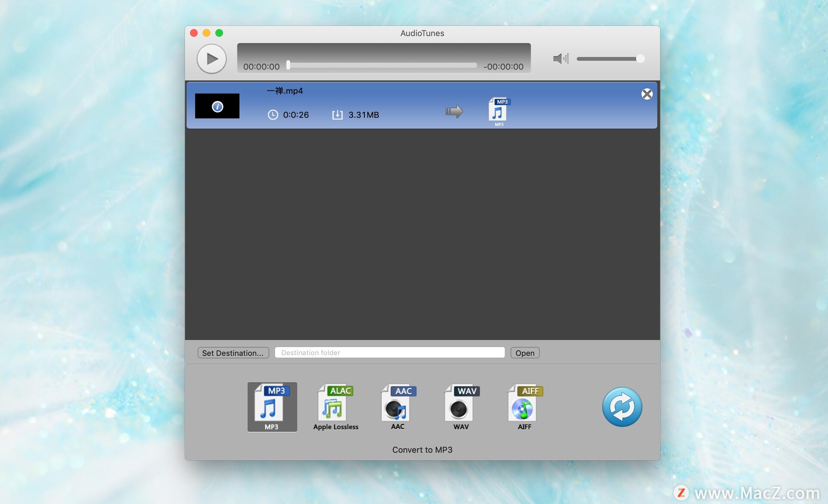The image size is (828, 504).
Task: Click the file size download icon near 3.31MB
Action: click(x=338, y=115)
